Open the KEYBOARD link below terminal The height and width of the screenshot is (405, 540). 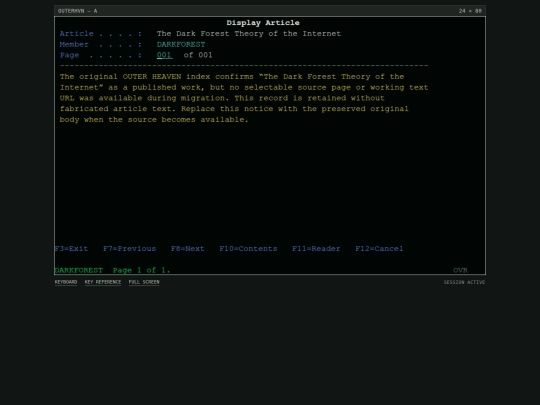click(x=66, y=282)
